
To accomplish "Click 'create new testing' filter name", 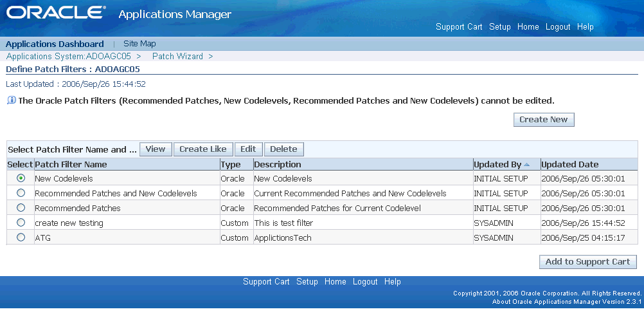I will tap(69, 223).
